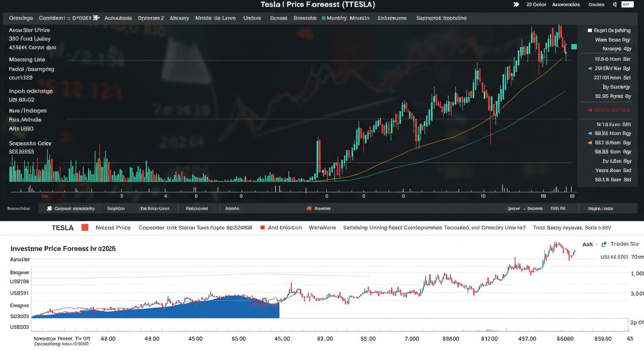Open the 'Acluisaeis' toolbar menu
This screenshot has height=351, width=644.
click(x=118, y=18)
